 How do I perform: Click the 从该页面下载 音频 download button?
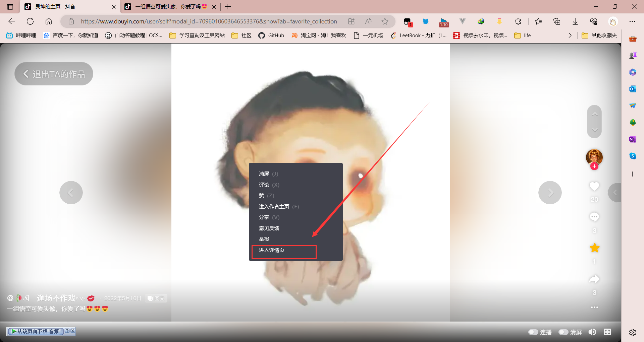tap(36, 331)
